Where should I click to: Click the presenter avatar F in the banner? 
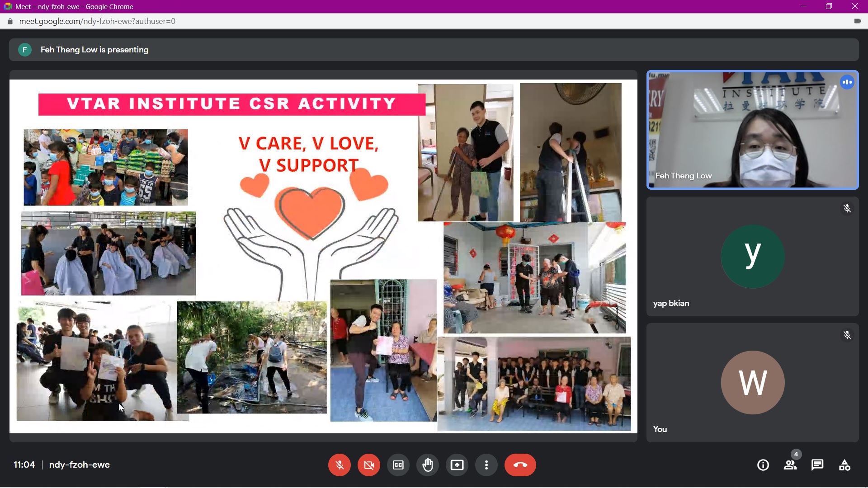point(25,50)
